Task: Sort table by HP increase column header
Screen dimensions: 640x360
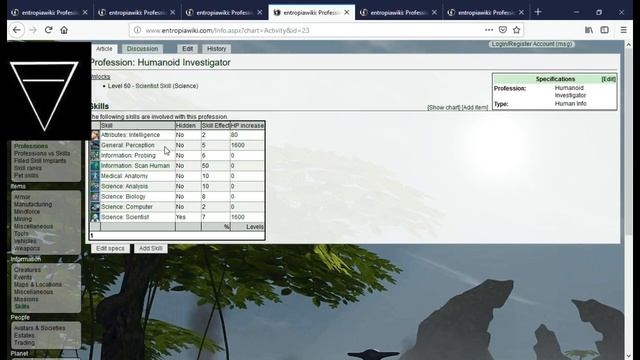Action: (x=247, y=125)
